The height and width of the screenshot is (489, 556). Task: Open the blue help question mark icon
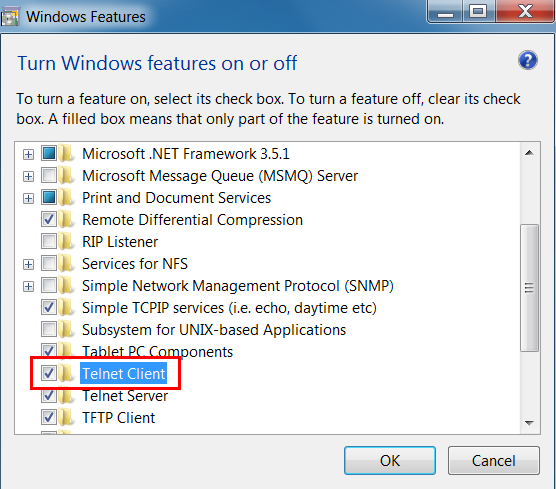[528, 60]
